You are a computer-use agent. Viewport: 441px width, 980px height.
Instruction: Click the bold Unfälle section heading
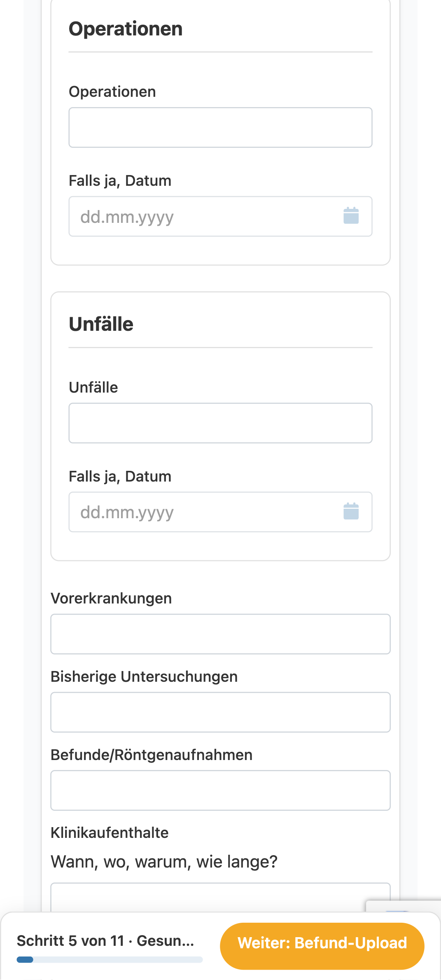(x=101, y=324)
